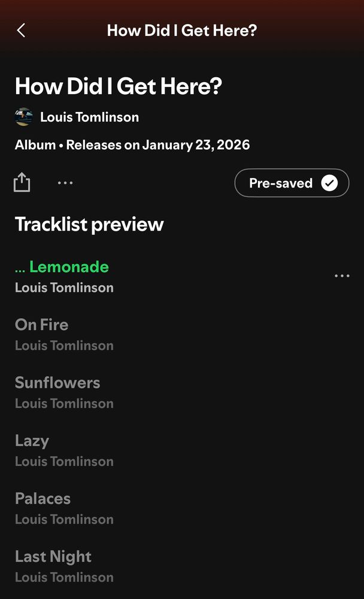Open album options three-dot menu
Image resolution: width=364 pixels, height=599 pixels.
click(x=65, y=183)
